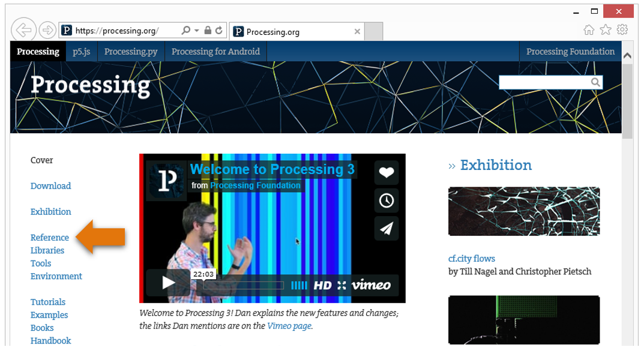
Task: Adjust the video volume bars
Action: (x=299, y=285)
